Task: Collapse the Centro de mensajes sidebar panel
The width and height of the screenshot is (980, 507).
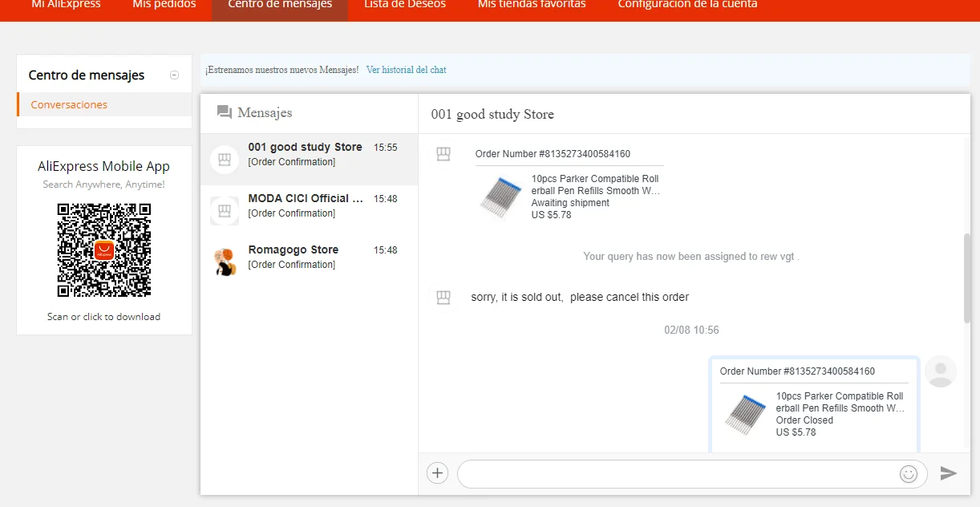Action: (174, 75)
